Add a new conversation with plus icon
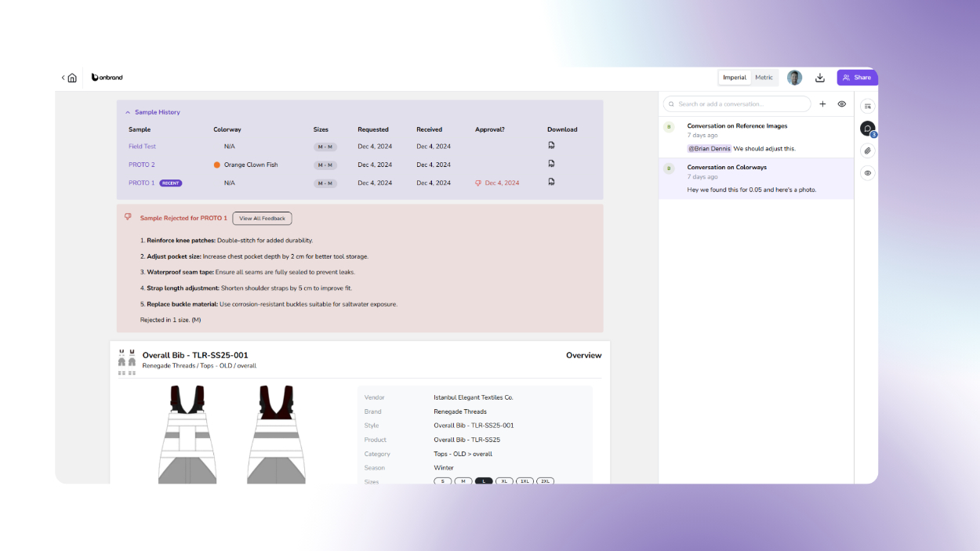 [x=822, y=104]
